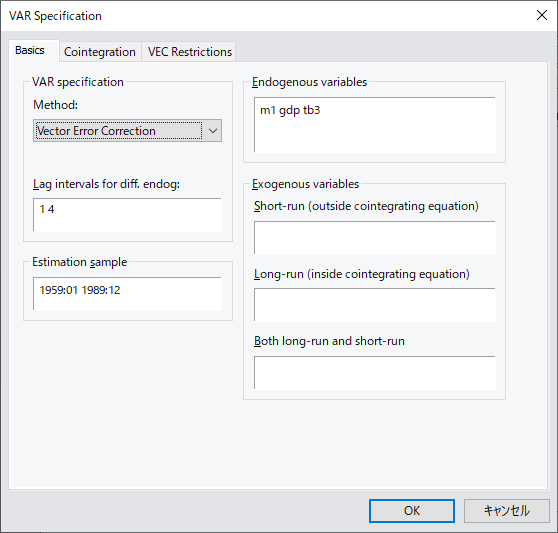Click the 'Long-run (inside cointegrating equation)' label

pos(362,274)
